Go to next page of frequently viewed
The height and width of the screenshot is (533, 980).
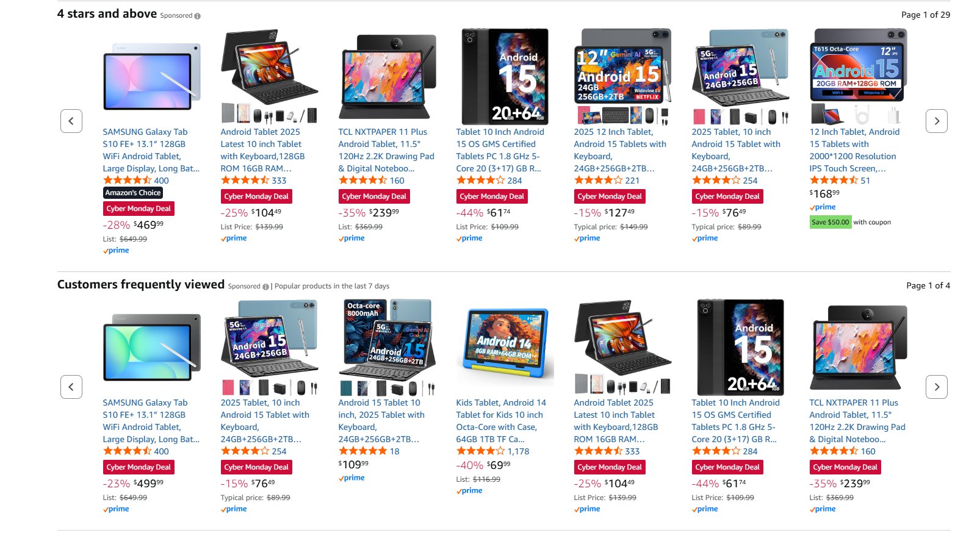pos(937,387)
